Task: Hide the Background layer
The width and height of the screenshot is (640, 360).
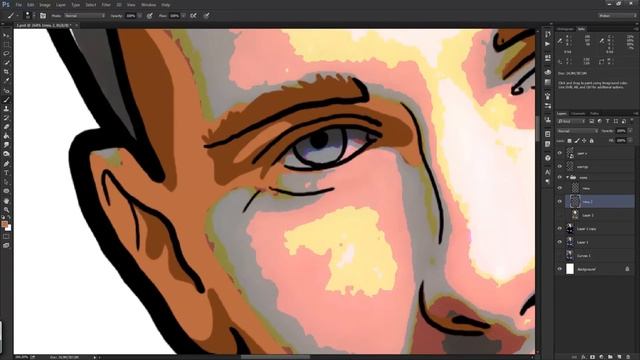Action: pos(560,269)
